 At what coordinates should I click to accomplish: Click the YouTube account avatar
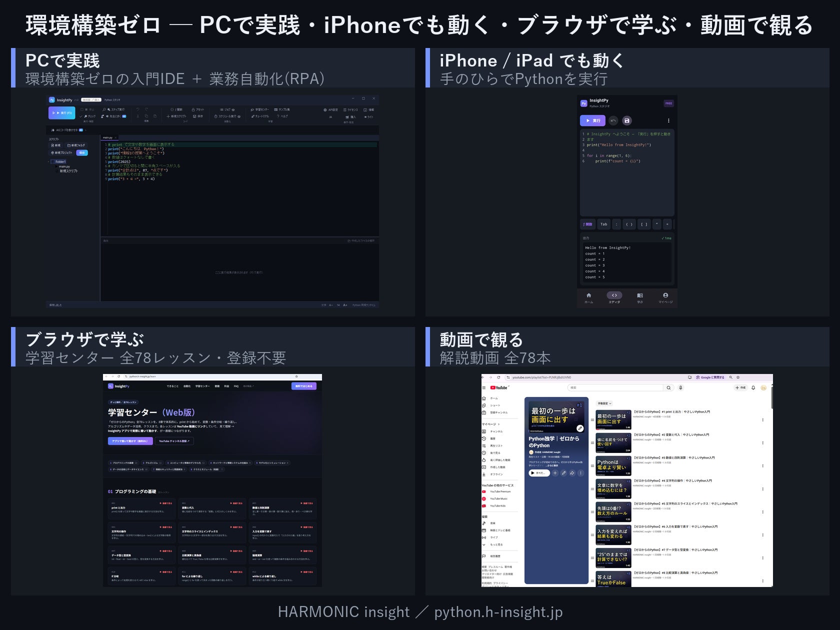763,387
